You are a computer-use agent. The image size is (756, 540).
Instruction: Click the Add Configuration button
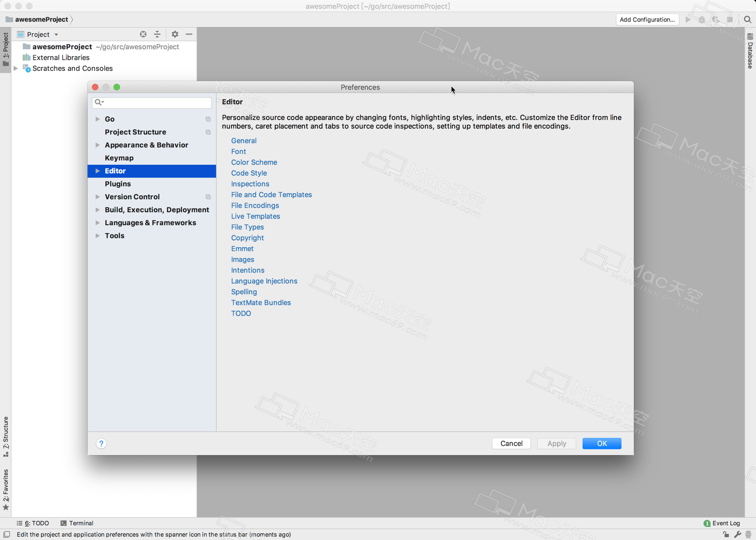[647, 19]
